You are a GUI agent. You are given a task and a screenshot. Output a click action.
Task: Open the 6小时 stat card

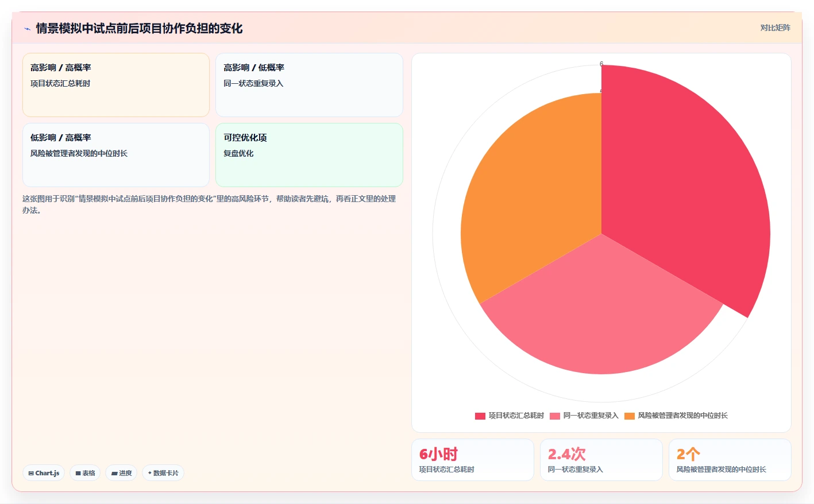point(473,460)
